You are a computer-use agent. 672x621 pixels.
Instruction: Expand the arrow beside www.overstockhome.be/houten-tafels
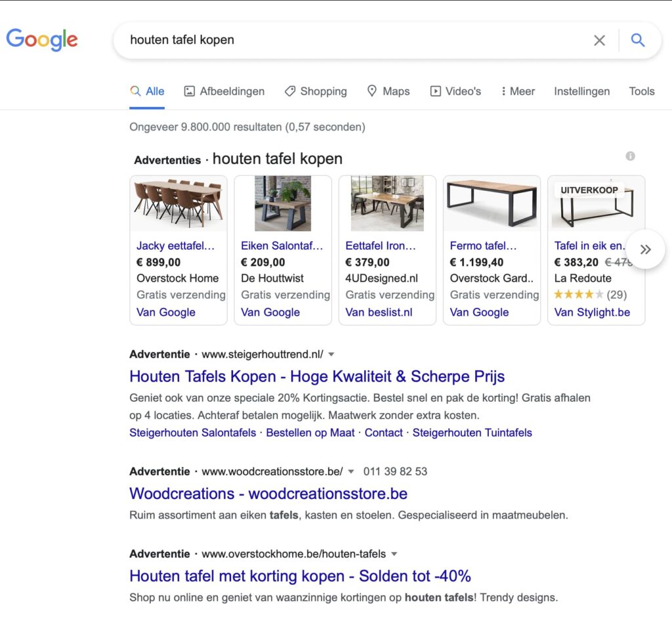coord(394,554)
